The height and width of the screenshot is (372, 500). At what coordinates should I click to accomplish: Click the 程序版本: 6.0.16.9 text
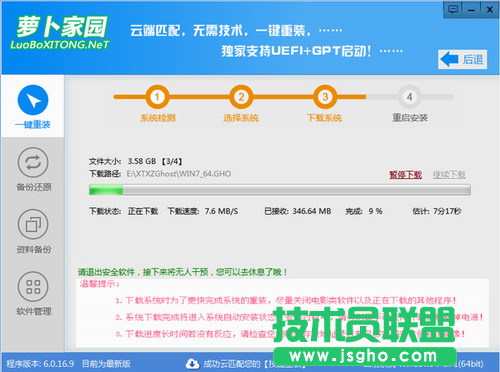40,364
